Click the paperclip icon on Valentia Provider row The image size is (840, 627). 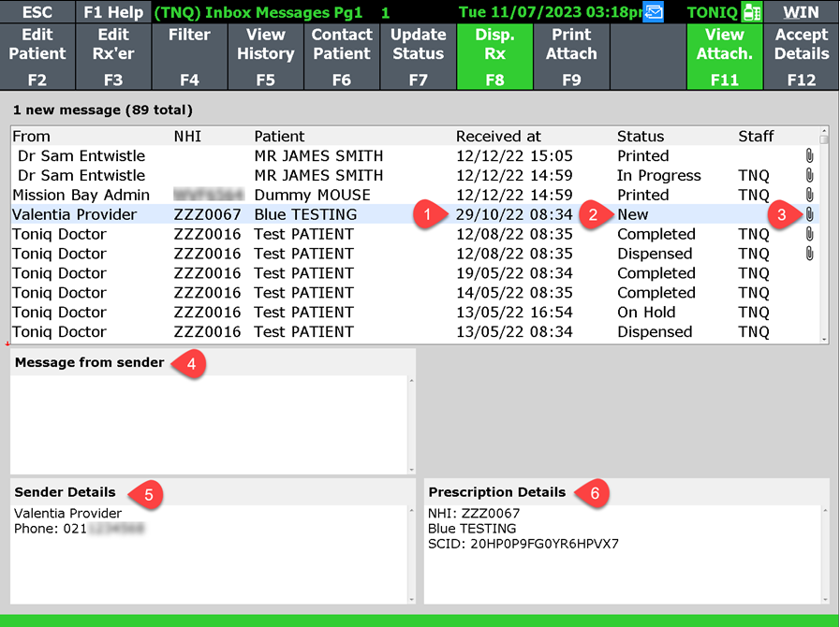pos(809,214)
